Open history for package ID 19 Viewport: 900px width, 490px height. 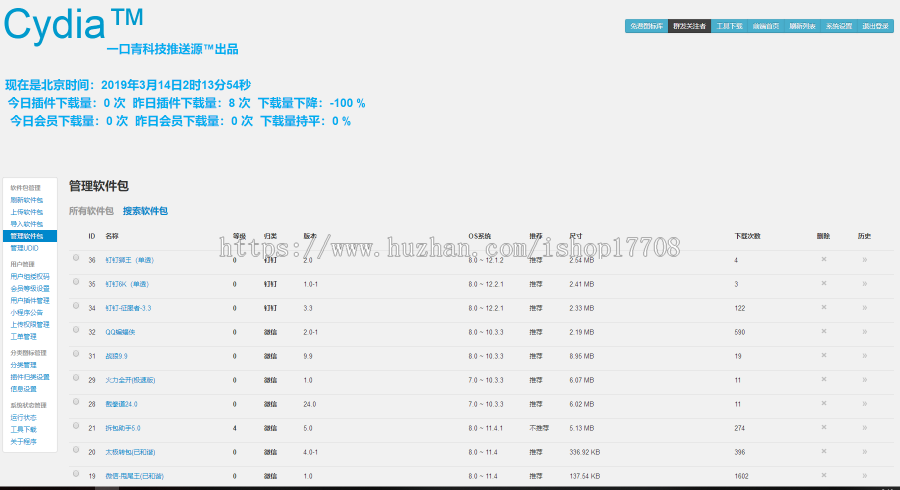click(x=864, y=476)
